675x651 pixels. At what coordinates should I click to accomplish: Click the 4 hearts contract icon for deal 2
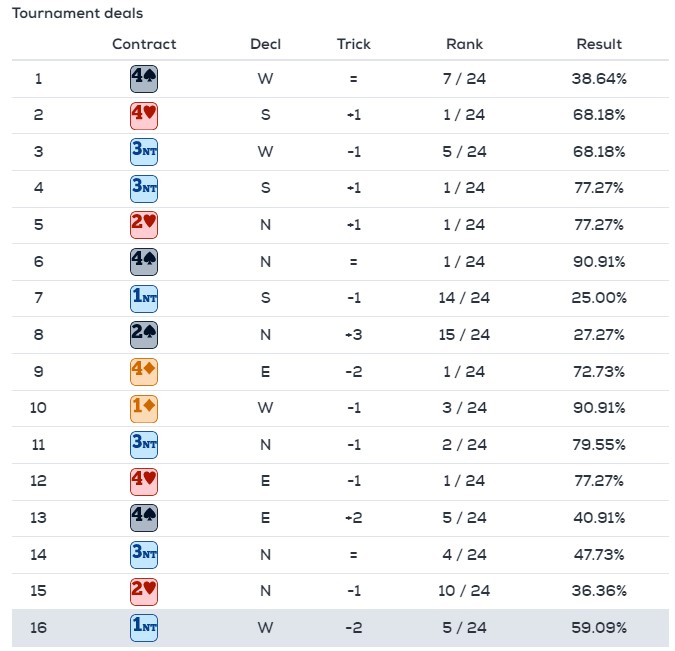click(144, 115)
